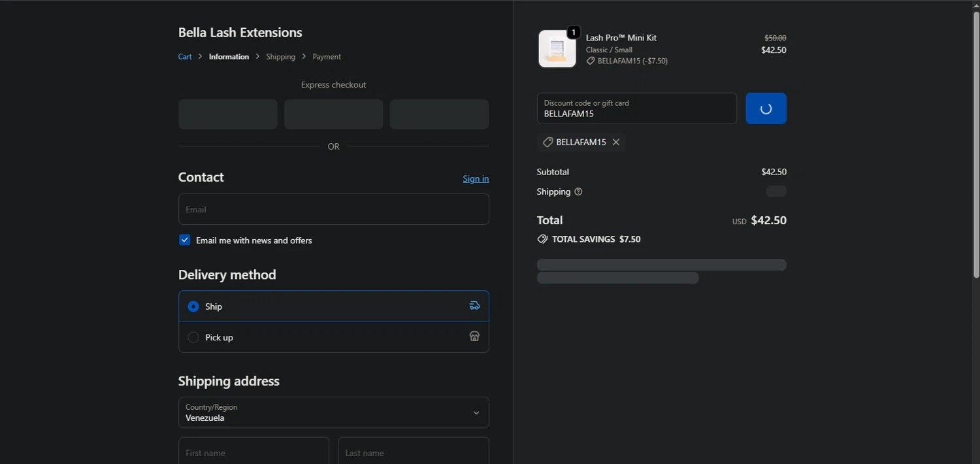Click the Country/Region chevron arrow

476,413
